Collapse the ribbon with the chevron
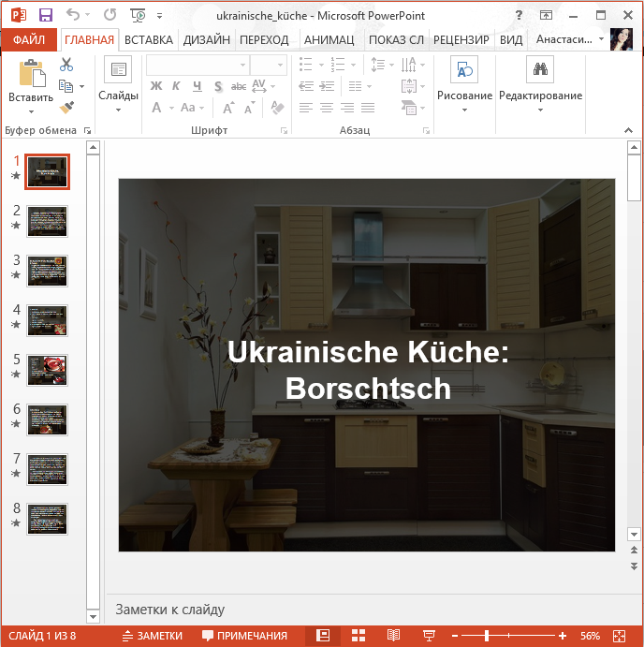 tap(628, 130)
